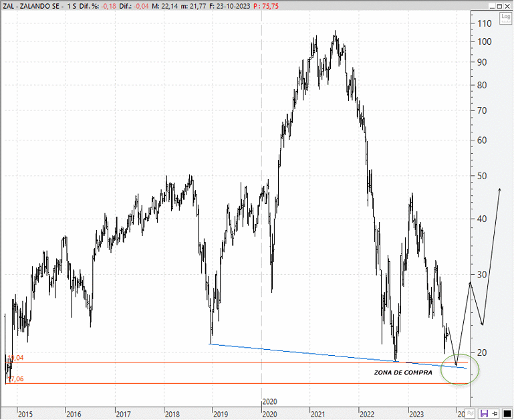Click the 90 price axis label
Viewport: 514px width, 420px height.
pos(482,62)
